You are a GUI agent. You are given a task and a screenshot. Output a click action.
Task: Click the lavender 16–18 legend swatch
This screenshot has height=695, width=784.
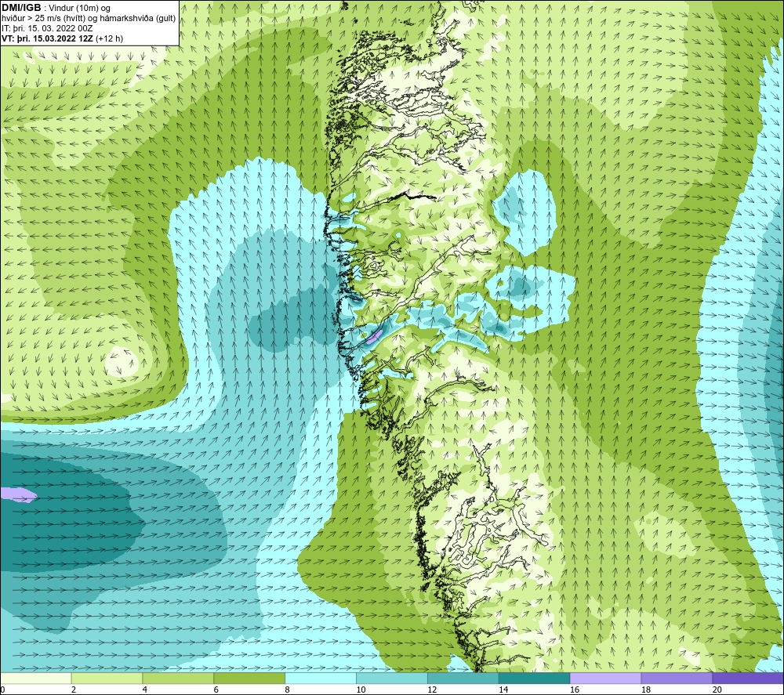pyautogui.click(x=605, y=678)
